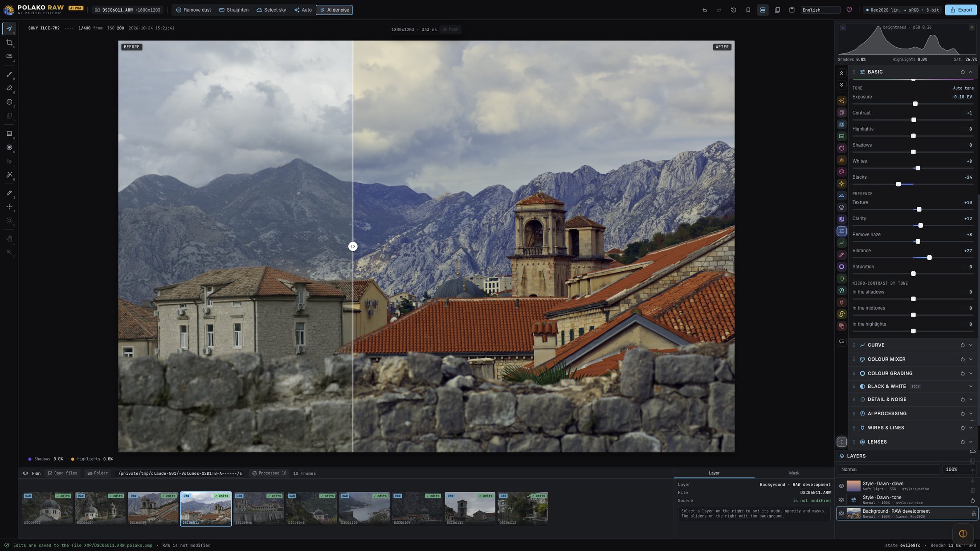This screenshot has width=980, height=551.
Task: Expand the Curve panel
Action: (971, 345)
